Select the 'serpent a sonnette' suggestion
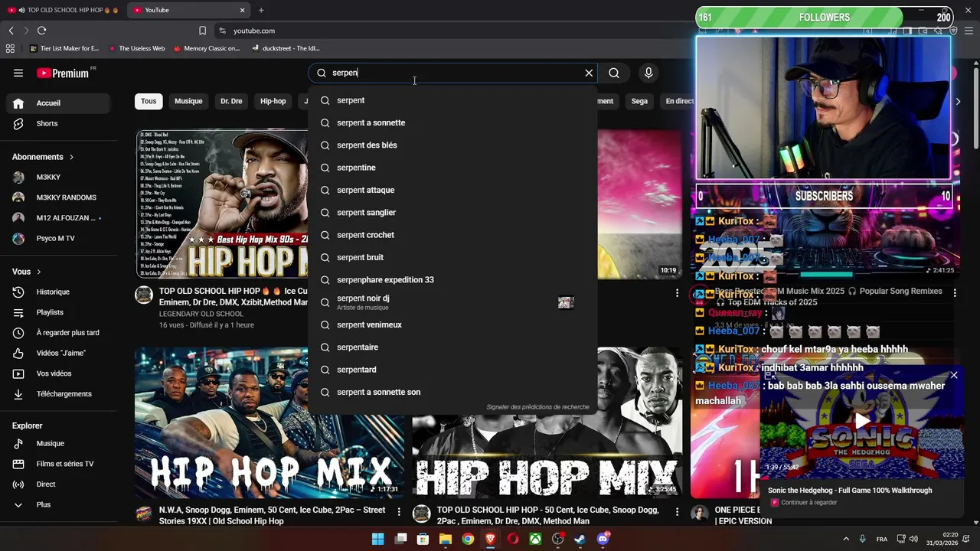Viewport: 980px width, 551px height. click(x=452, y=122)
